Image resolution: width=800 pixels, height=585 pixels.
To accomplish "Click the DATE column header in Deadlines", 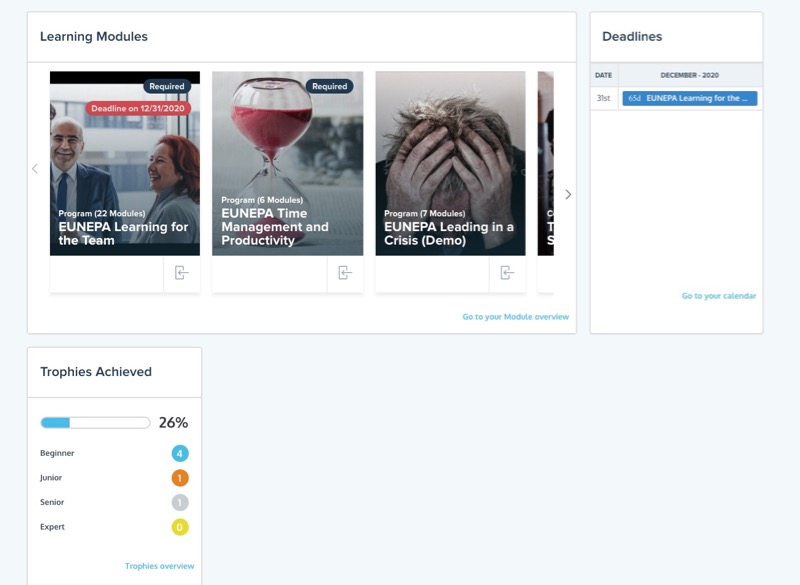I will (x=604, y=75).
